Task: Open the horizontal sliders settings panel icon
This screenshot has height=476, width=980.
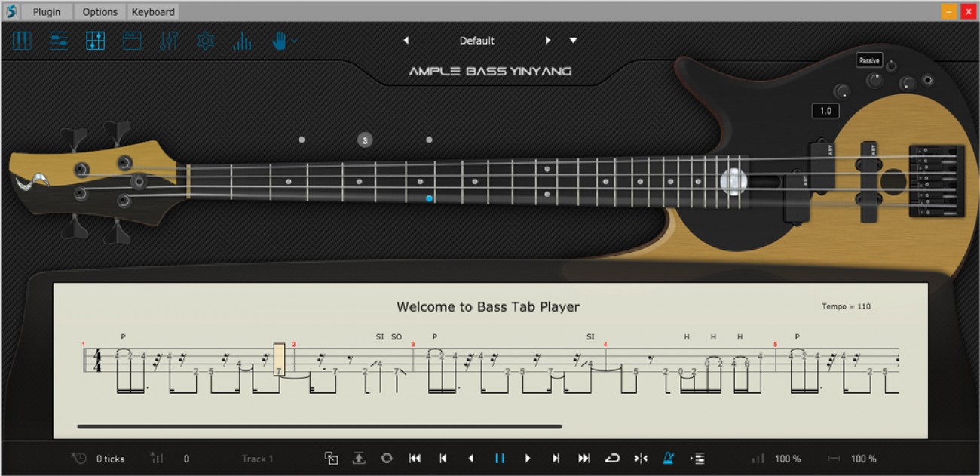Action: click(x=59, y=41)
